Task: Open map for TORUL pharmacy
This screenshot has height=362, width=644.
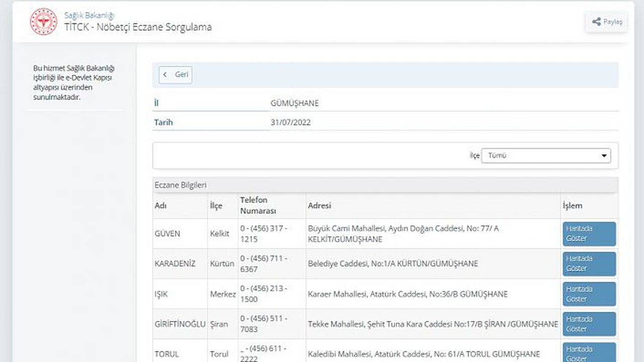Action: coord(589,353)
